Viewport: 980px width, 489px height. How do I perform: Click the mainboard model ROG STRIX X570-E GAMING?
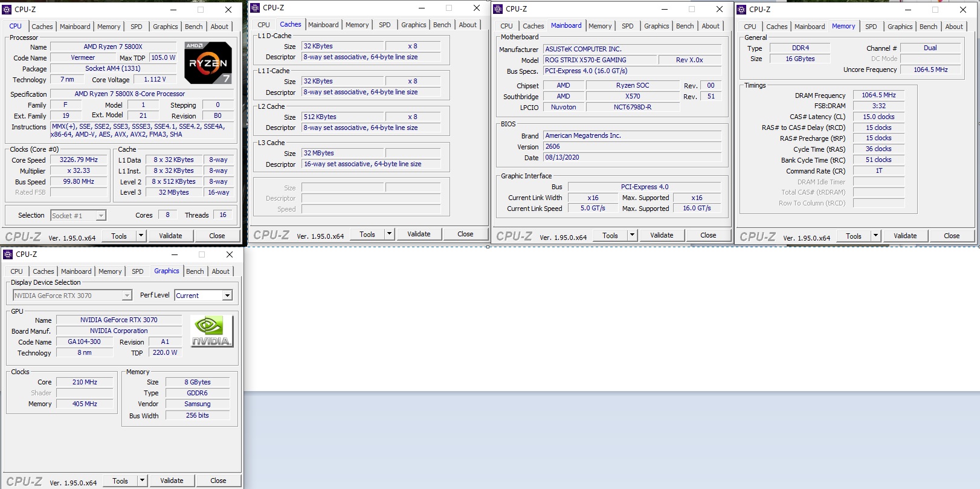click(x=600, y=60)
